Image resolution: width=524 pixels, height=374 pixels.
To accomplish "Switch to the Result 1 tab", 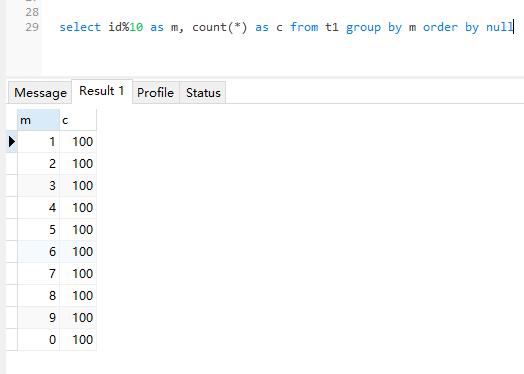I will coord(102,91).
